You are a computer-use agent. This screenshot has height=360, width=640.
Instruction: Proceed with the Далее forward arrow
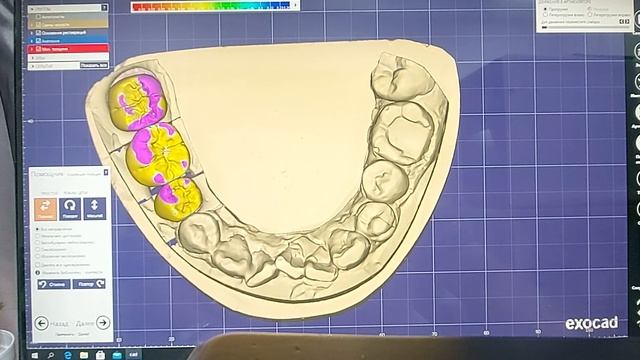[x=103, y=322]
